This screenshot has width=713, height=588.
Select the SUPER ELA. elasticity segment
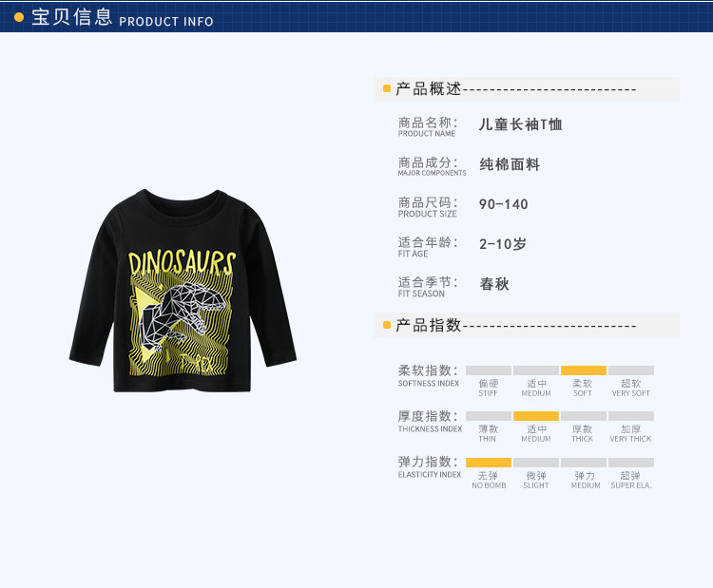631,463
